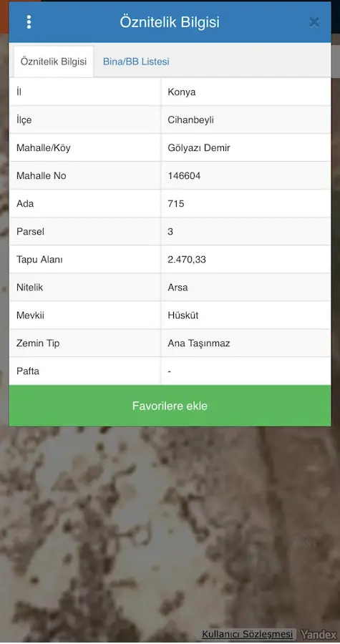The image size is (340, 644).
Task: Click the Pafta row label
Action: [x=28, y=371]
